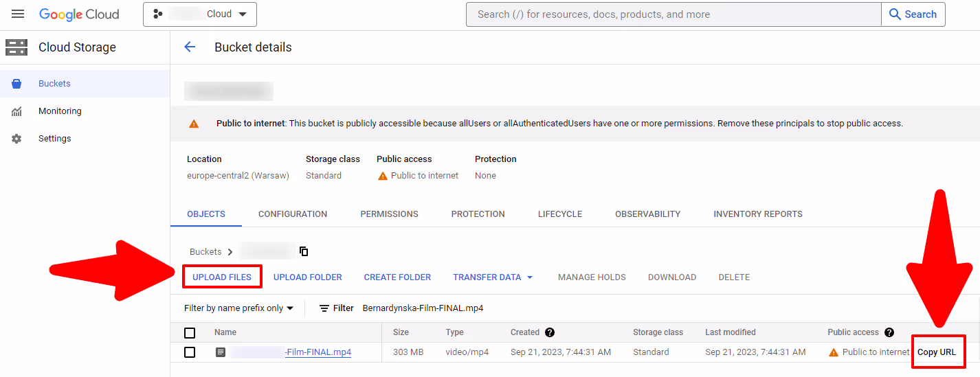Click the help icon next to Public access column

889,332
